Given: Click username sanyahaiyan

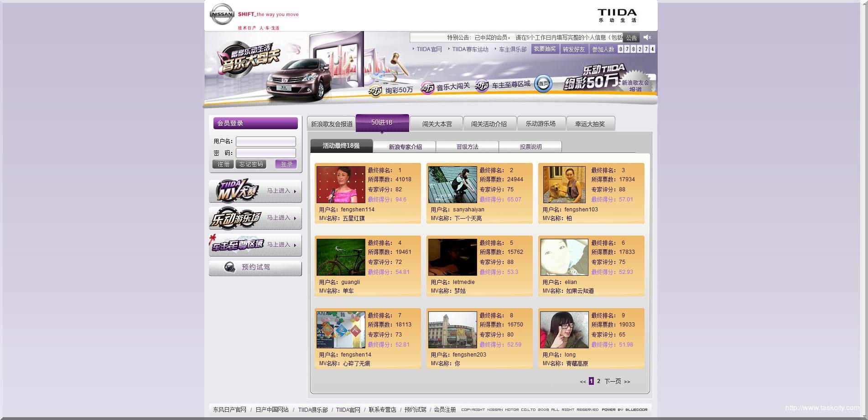Looking at the screenshot, I should (x=468, y=210).
